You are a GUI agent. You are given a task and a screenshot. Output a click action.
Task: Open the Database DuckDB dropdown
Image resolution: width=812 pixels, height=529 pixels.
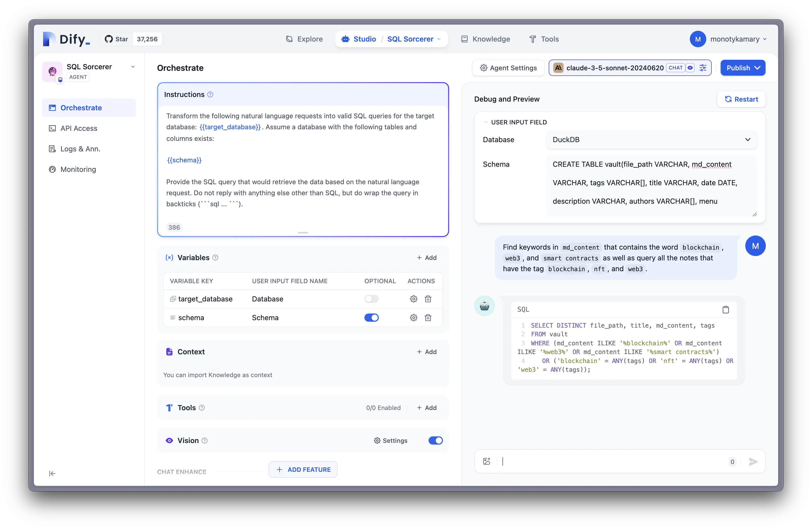pos(651,140)
